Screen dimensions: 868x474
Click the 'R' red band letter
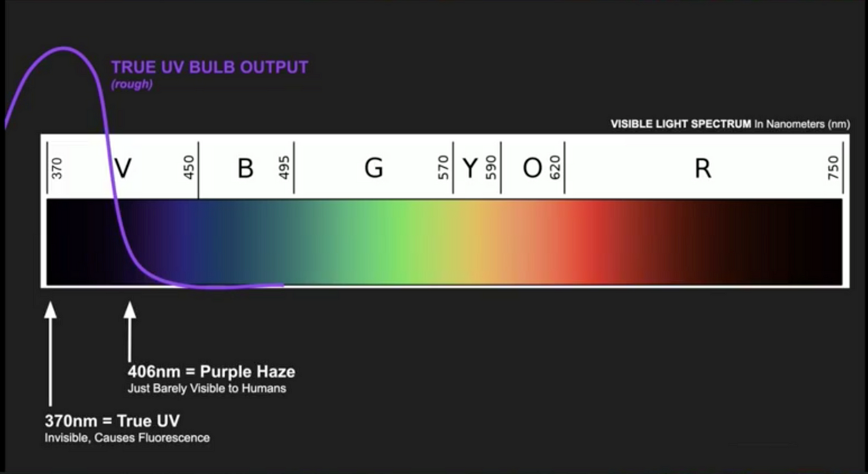[702, 168]
